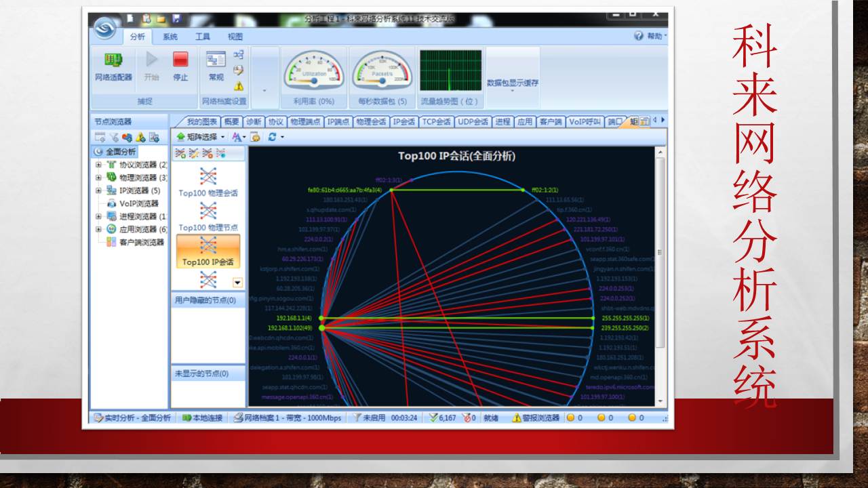Select the 诊断 view tab

(x=254, y=122)
